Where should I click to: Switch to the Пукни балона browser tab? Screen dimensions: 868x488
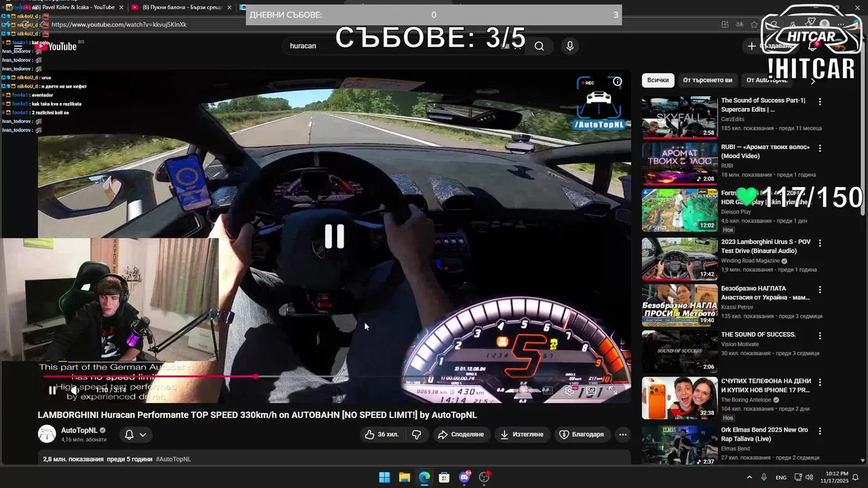[x=182, y=7]
